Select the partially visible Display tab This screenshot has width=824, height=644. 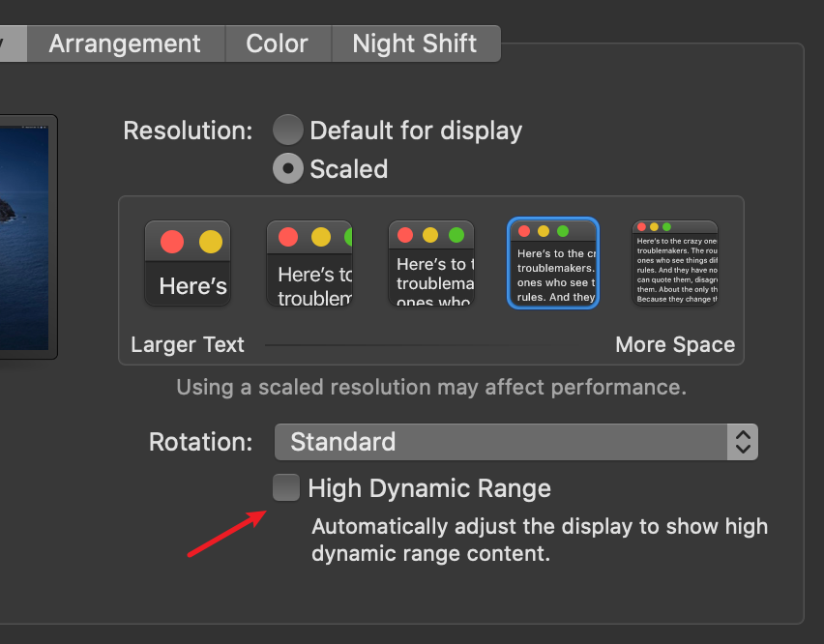tap(12, 44)
